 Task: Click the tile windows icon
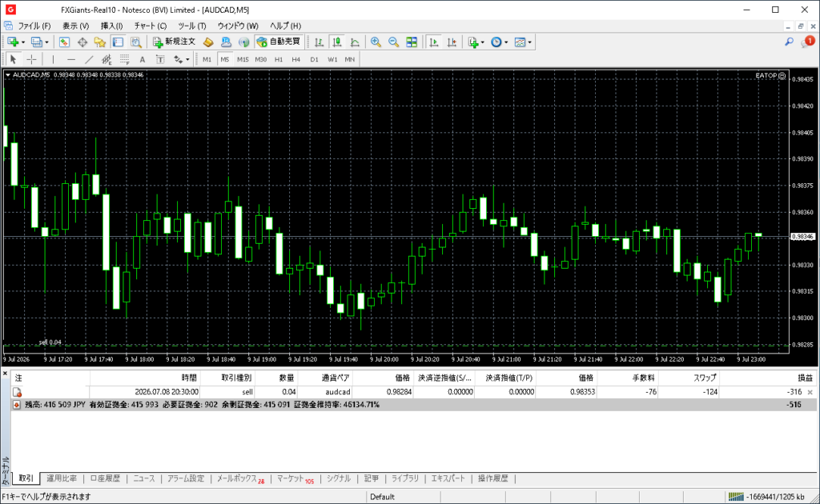(x=412, y=42)
